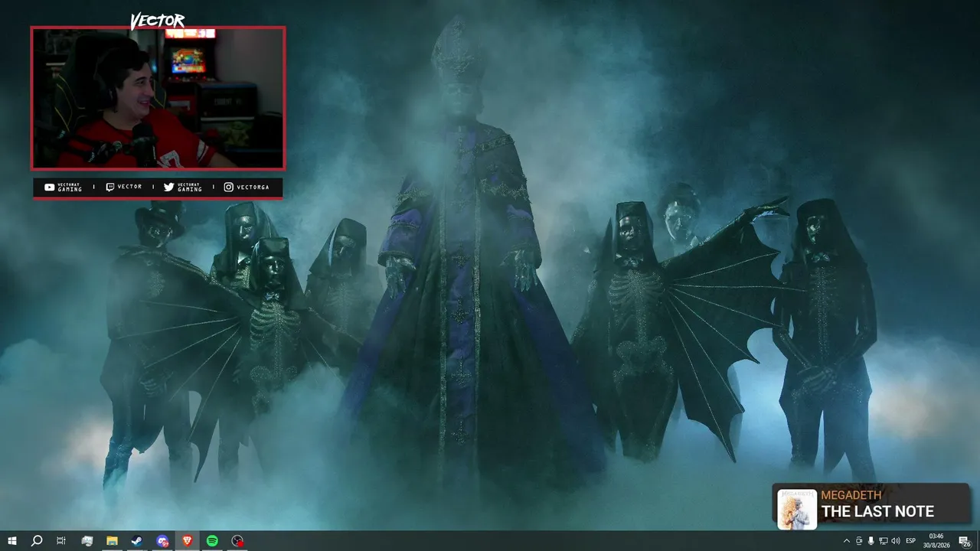Screen dimensions: 980x551
Task: Change the ESP input language
Action: 911,541
